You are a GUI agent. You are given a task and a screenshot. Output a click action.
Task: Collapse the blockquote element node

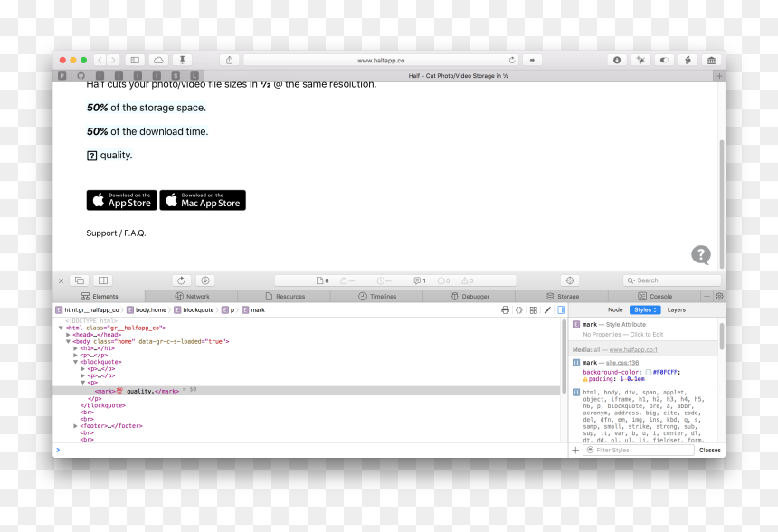pyautogui.click(x=75, y=362)
